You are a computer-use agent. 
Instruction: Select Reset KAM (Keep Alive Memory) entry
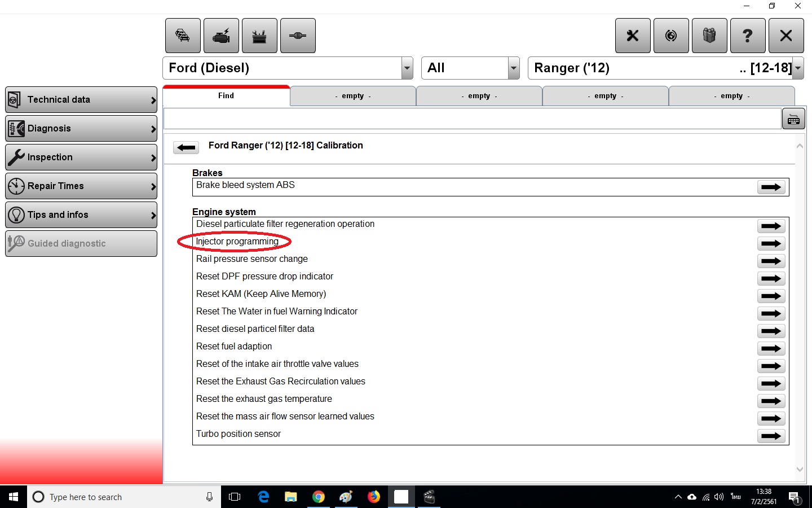pos(261,294)
